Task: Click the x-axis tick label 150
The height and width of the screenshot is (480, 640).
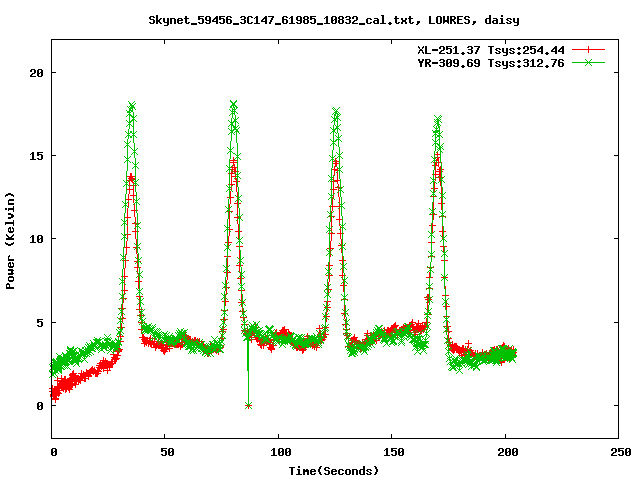Action: point(394,452)
